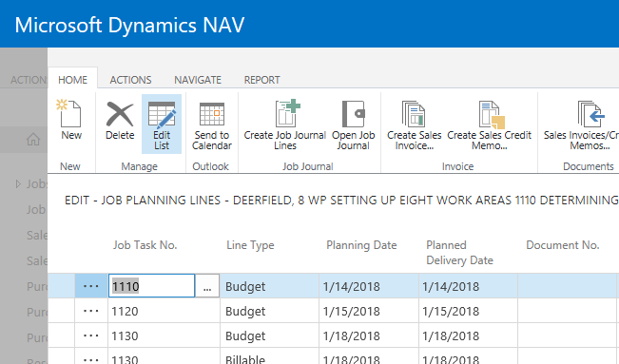Open the ACTIONS ribbon tab
This screenshot has width=619, height=364.
coord(130,80)
